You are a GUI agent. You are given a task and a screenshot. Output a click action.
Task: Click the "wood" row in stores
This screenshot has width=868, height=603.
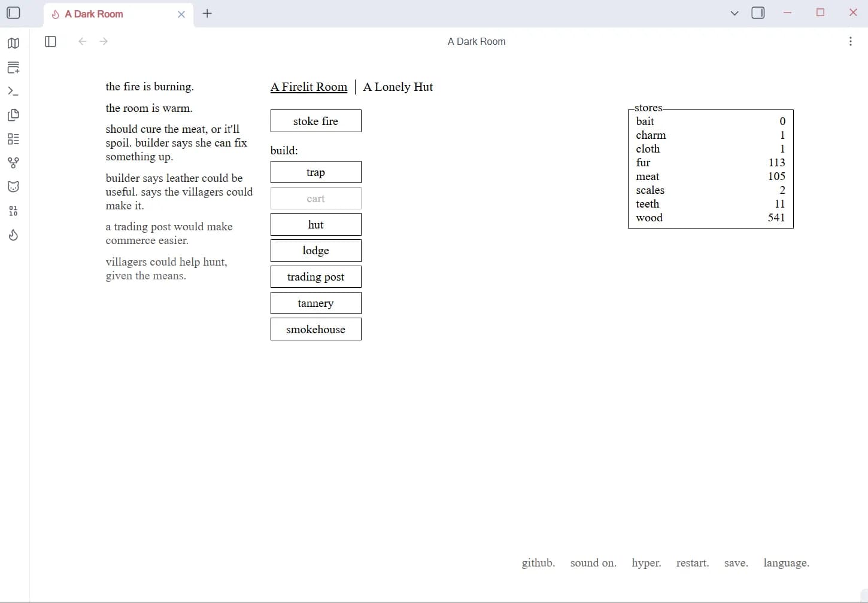(x=711, y=218)
